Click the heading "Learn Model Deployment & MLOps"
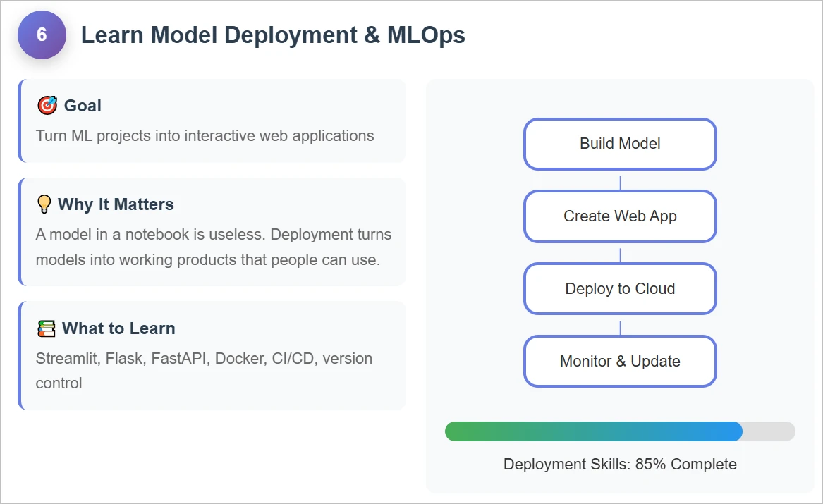Viewport: 823px width, 504px height. point(273,35)
